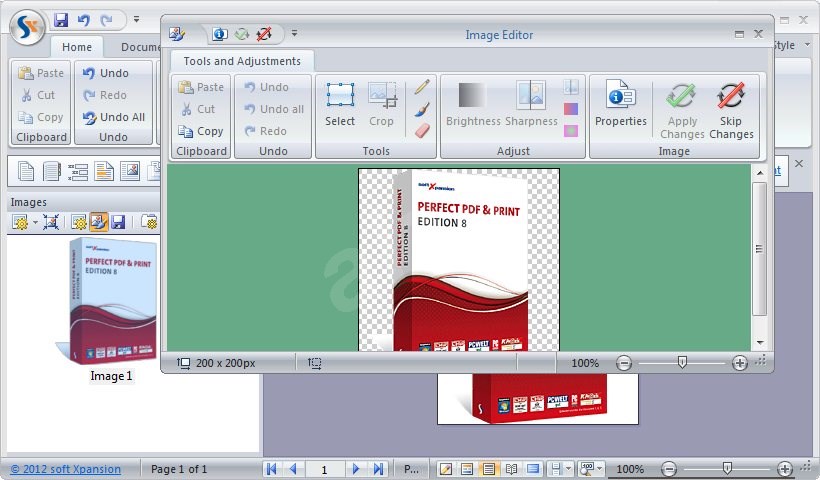Switch to Home tab in main window
This screenshot has height=480, width=820.
click(77, 47)
